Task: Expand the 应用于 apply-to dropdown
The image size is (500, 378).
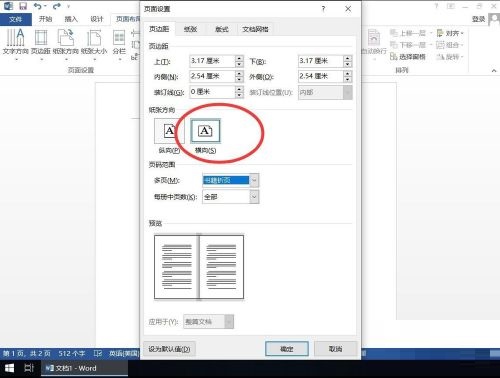Action: (229, 322)
